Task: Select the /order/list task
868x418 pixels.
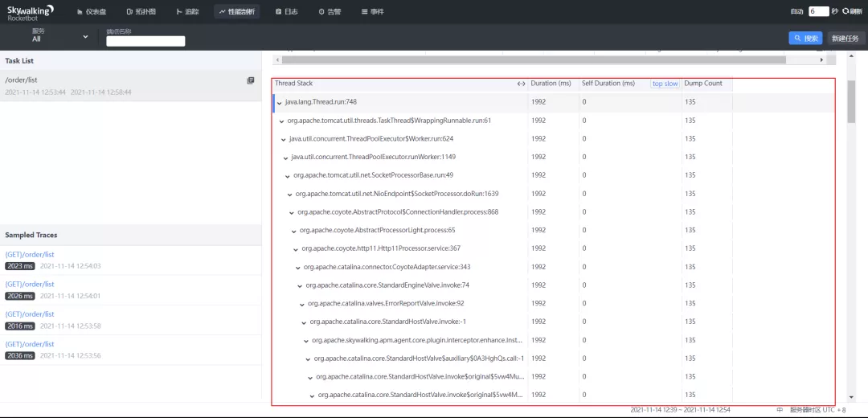Action: [x=131, y=85]
